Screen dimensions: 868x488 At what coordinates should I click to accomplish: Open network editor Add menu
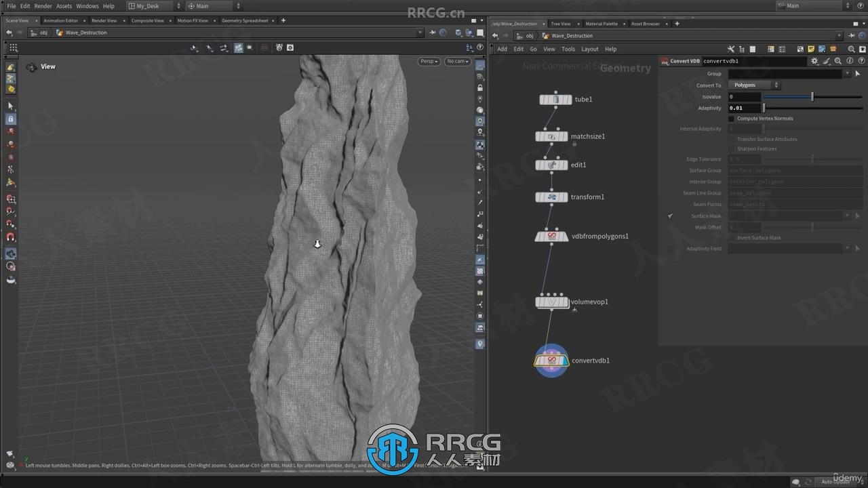[502, 49]
